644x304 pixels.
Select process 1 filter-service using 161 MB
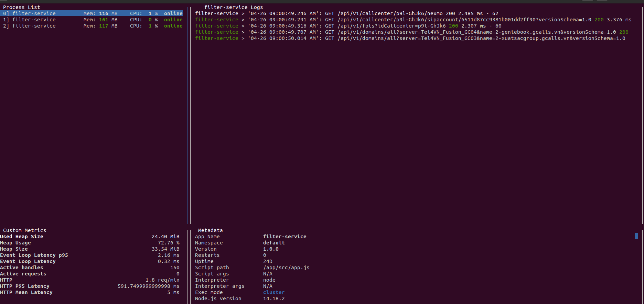click(93, 20)
